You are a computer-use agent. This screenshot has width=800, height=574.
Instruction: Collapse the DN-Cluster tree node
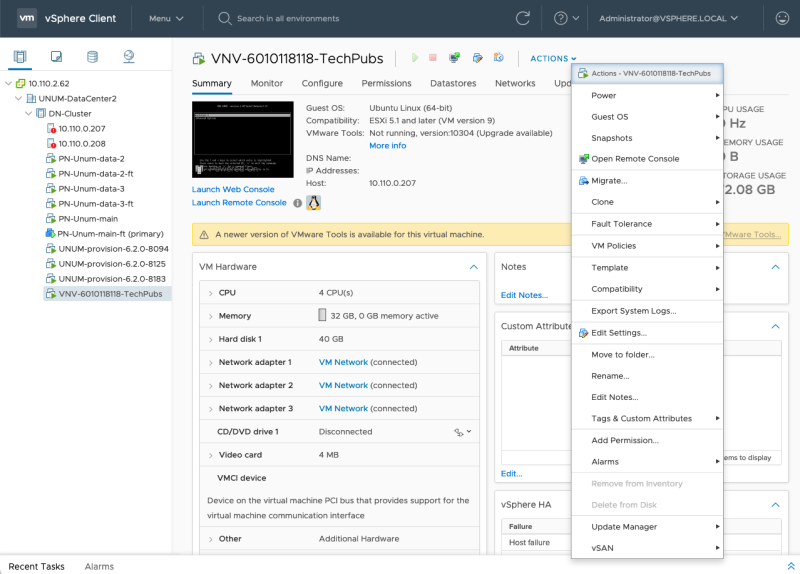tap(29, 113)
